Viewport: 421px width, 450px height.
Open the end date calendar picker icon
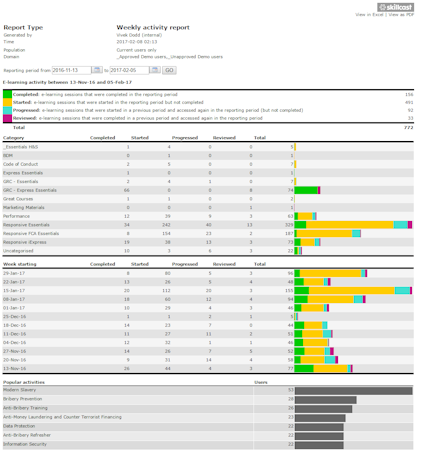pos(155,70)
